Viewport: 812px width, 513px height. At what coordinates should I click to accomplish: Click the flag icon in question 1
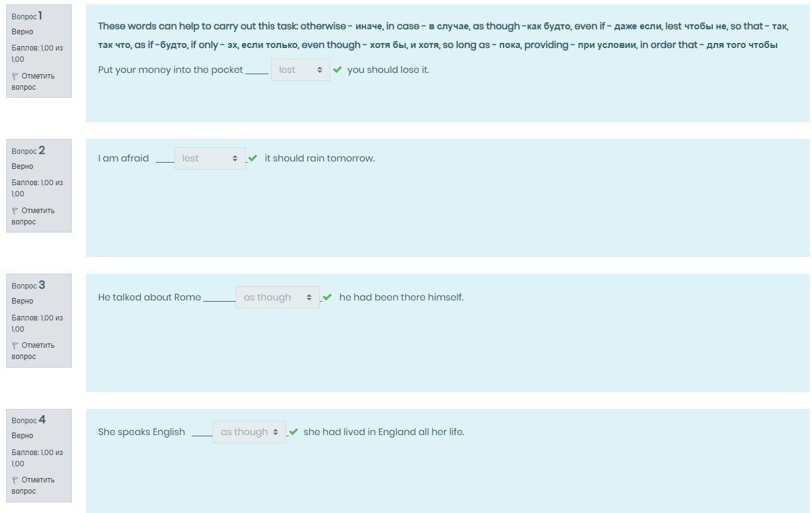point(15,76)
